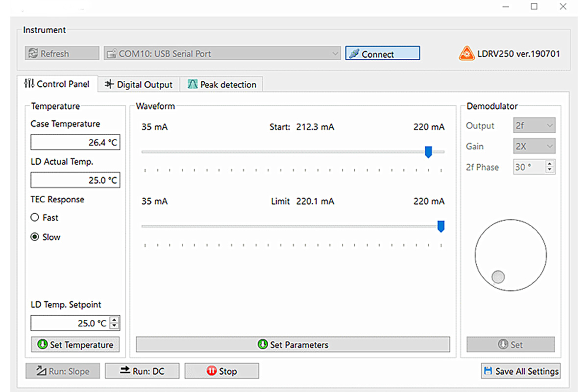Viewport: 588px width, 392px height.
Task: Select Fast TEC response option
Action: coord(35,218)
